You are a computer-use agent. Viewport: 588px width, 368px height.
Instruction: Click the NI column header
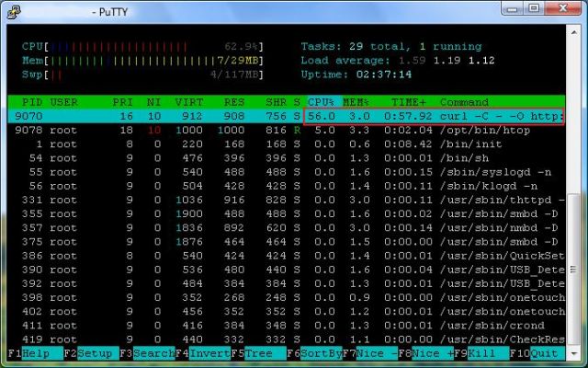153,102
